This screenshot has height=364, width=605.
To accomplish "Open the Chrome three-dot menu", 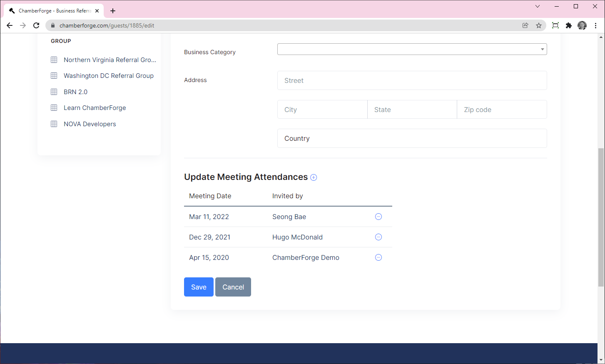I will click(x=595, y=25).
